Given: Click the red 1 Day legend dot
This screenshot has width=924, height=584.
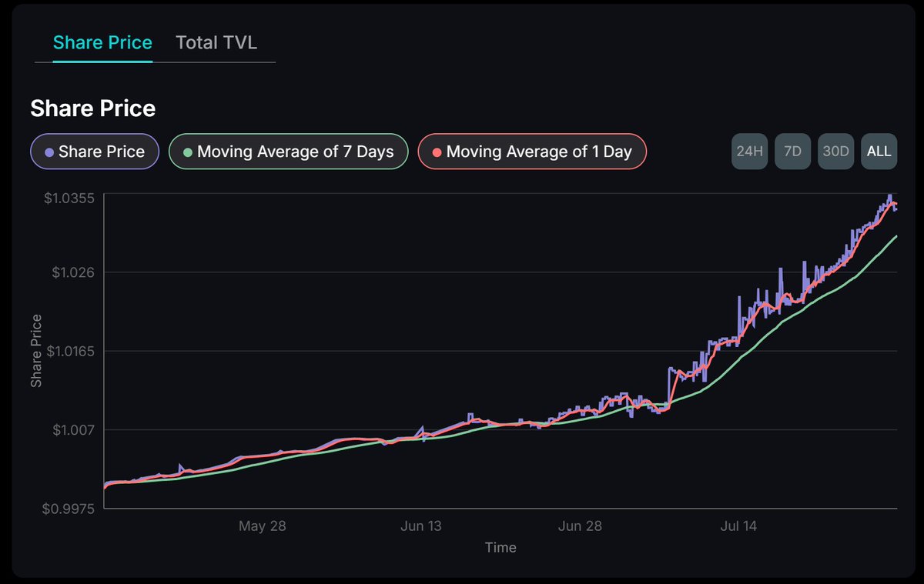Looking at the screenshot, I should pyautogui.click(x=437, y=152).
